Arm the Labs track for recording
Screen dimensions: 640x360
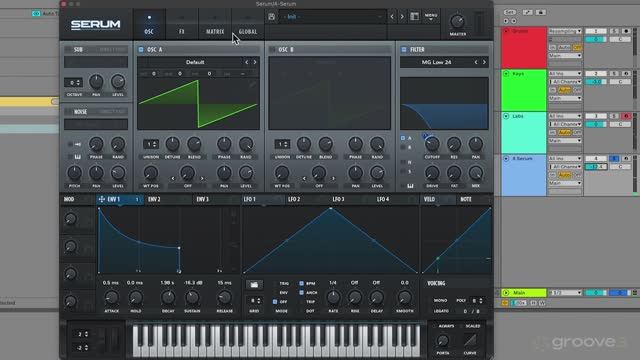click(x=626, y=116)
